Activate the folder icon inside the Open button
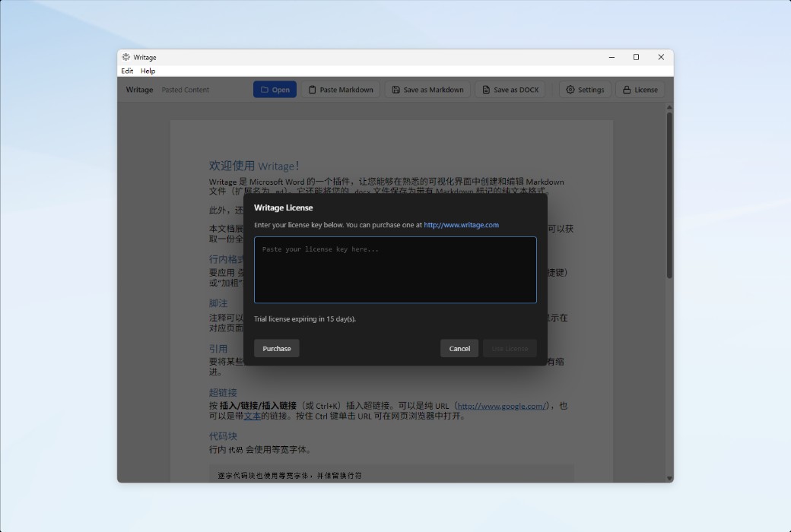The height and width of the screenshot is (532, 791). pyautogui.click(x=264, y=89)
